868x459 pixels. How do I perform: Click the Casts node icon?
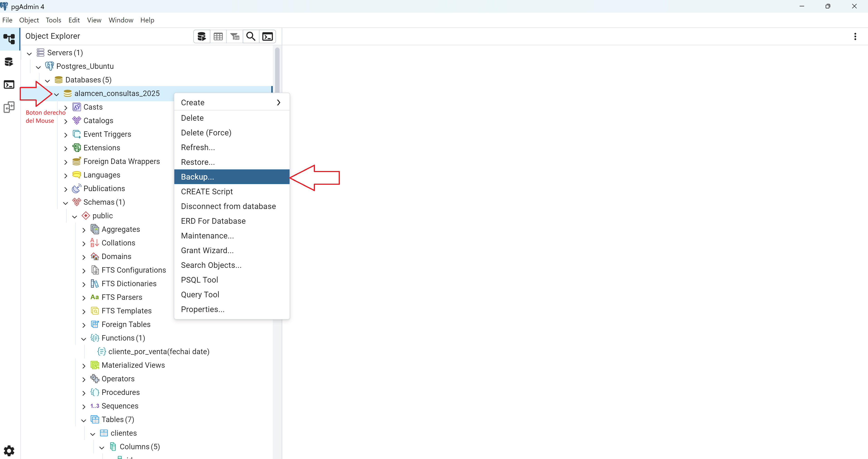point(77,107)
